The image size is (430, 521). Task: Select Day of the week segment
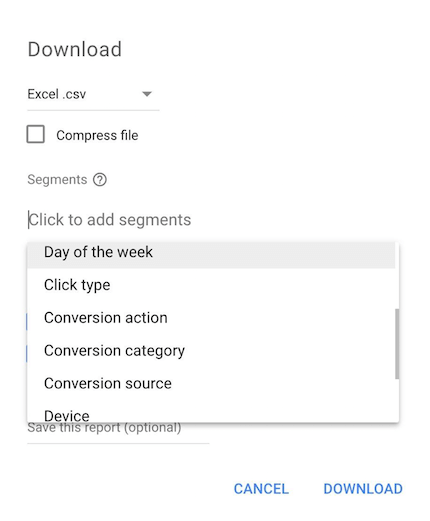(211, 254)
